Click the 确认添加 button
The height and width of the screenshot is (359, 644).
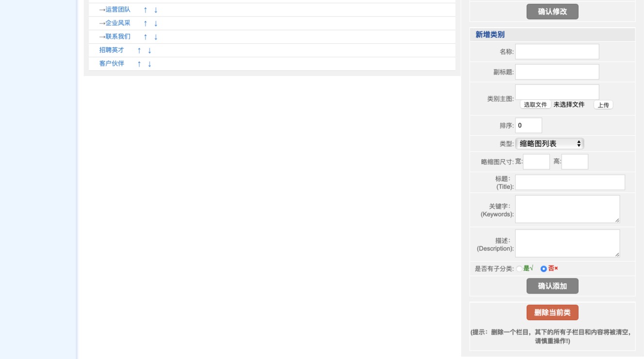552,286
